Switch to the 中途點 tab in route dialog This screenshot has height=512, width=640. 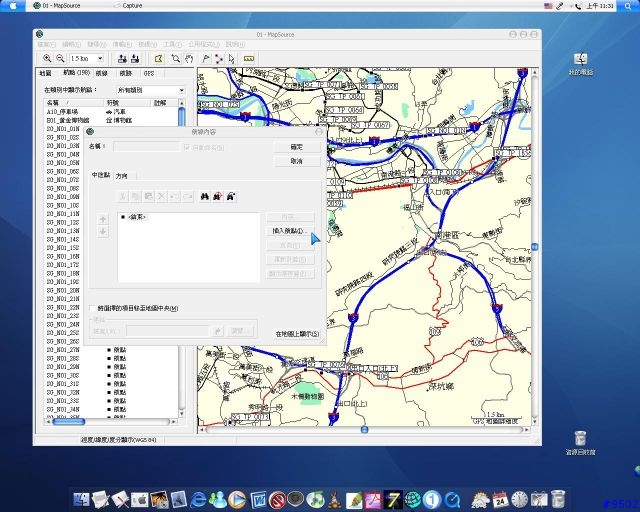(x=100, y=175)
